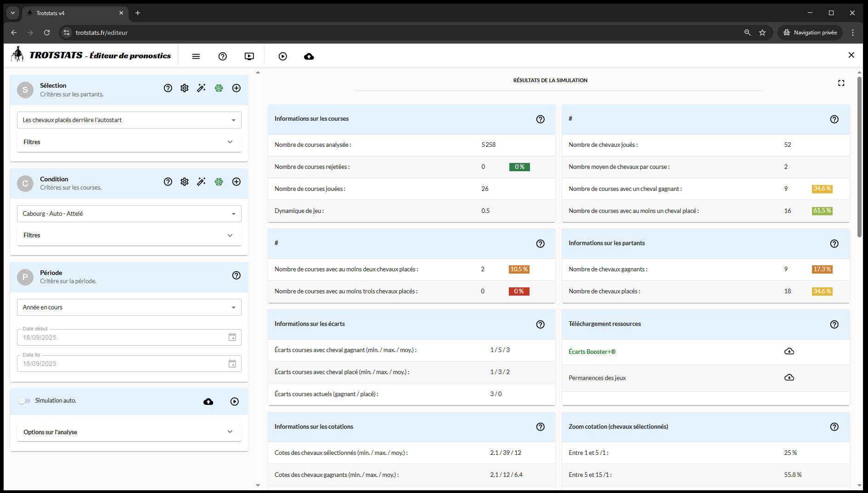Enter fullscreen for simulation results
This screenshot has width=868, height=493.
pyautogui.click(x=841, y=83)
